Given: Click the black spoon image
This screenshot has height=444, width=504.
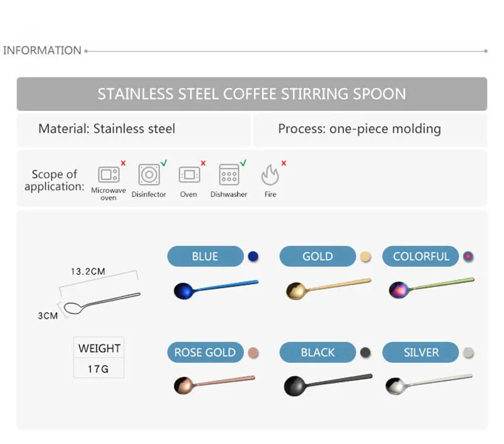Looking at the screenshot, I should click(328, 384).
